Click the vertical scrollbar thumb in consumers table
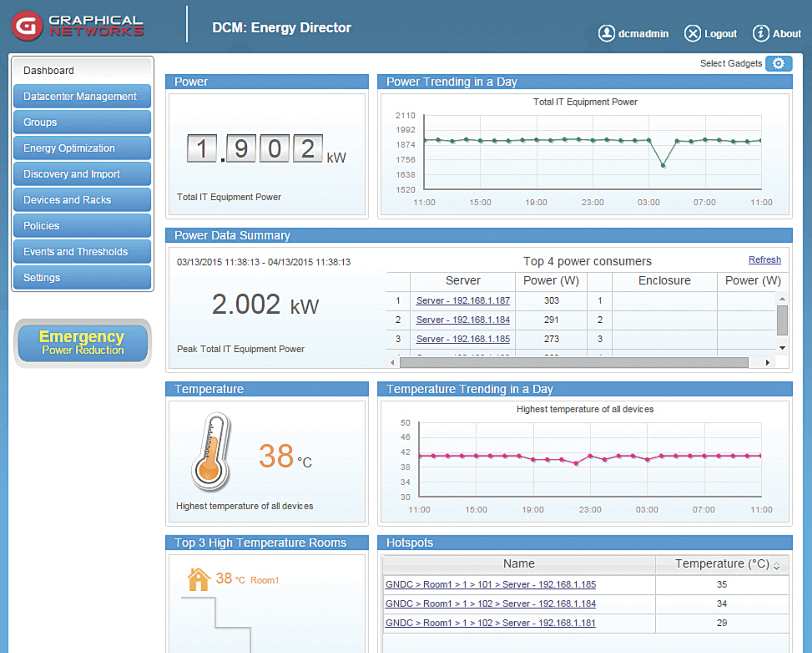 782,320
